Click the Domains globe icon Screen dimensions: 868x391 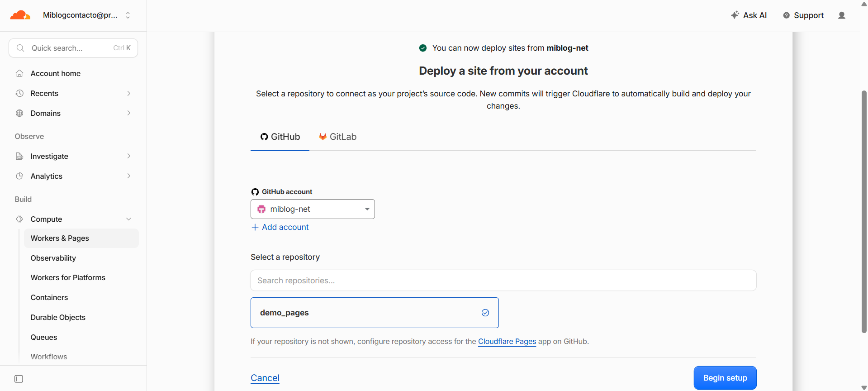[19, 113]
